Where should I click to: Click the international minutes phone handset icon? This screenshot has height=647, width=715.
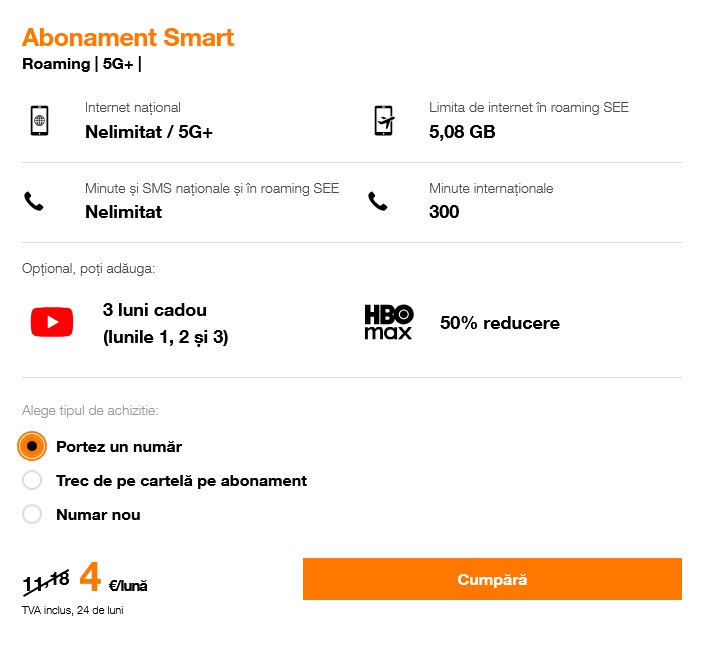point(377,201)
